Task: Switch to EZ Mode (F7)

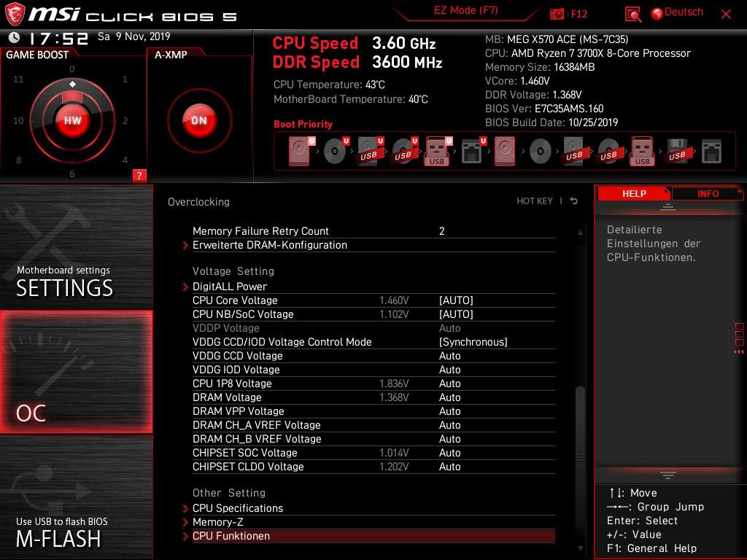Action: 465,10
